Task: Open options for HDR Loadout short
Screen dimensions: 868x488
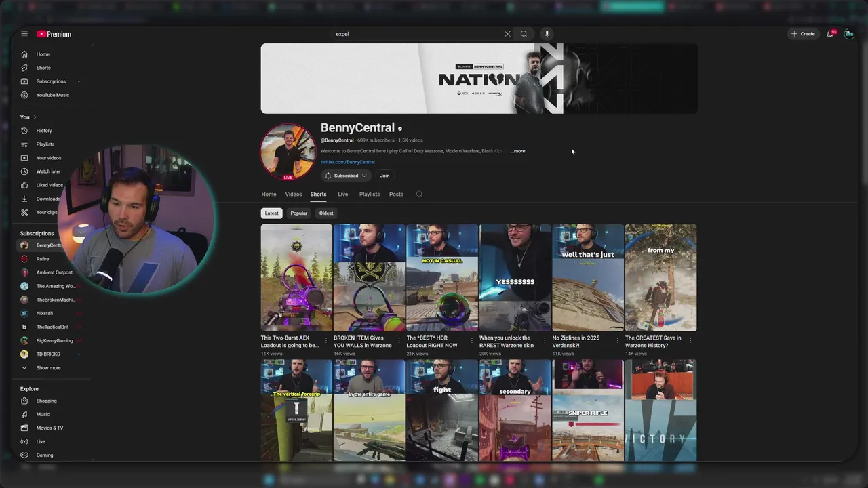Action: click(x=472, y=340)
